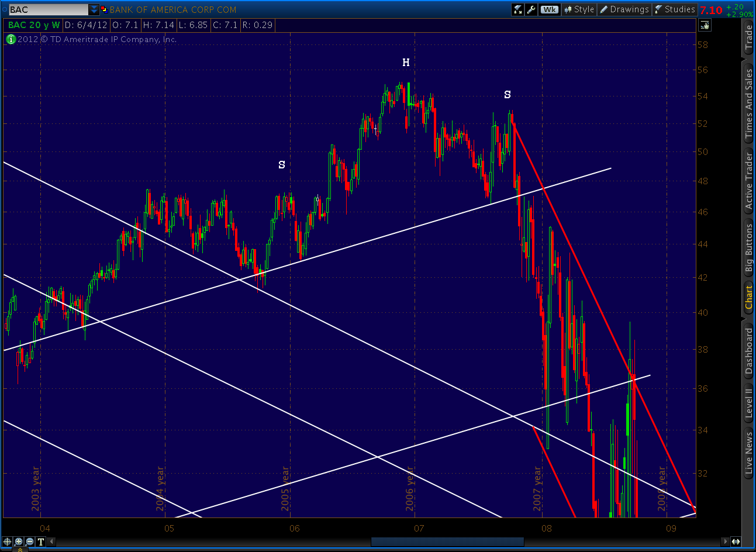Image resolution: width=756 pixels, height=552 pixels.
Task: Select the Chart side tab
Action: point(748,298)
